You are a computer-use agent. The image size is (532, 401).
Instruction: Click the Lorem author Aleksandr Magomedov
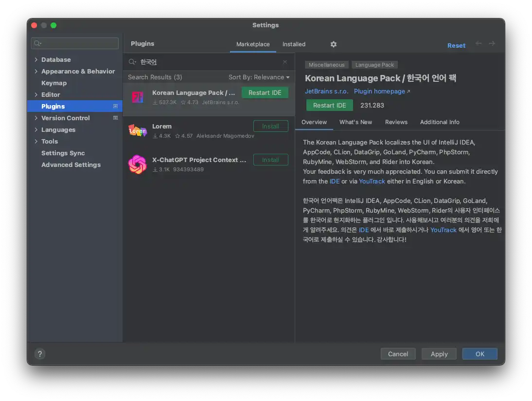[225, 136]
